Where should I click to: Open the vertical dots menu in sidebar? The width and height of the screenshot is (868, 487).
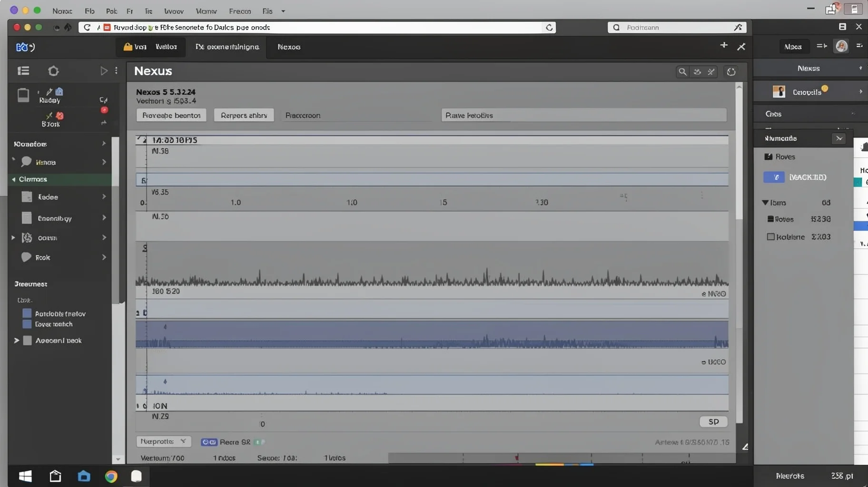(116, 71)
